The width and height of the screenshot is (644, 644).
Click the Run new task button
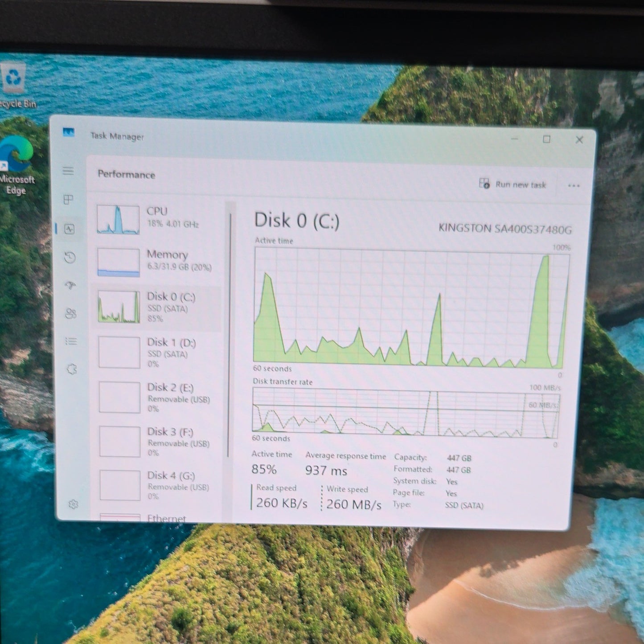513,184
